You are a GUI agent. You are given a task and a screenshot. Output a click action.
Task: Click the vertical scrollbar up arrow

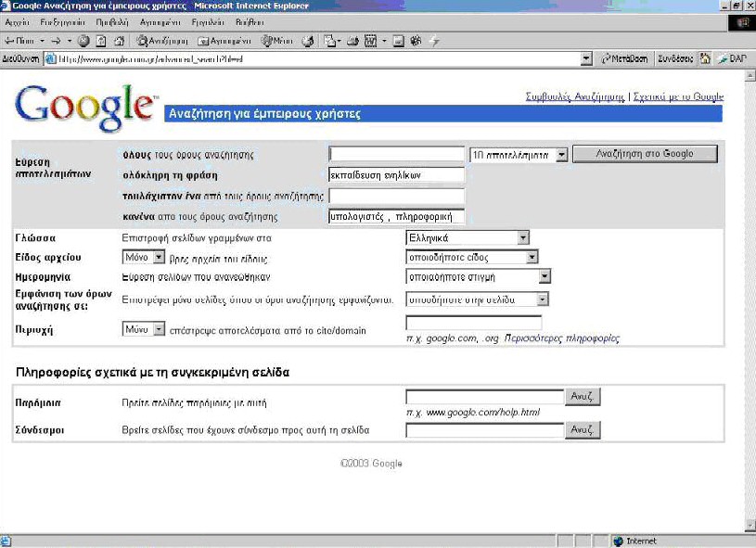coord(750,76)
